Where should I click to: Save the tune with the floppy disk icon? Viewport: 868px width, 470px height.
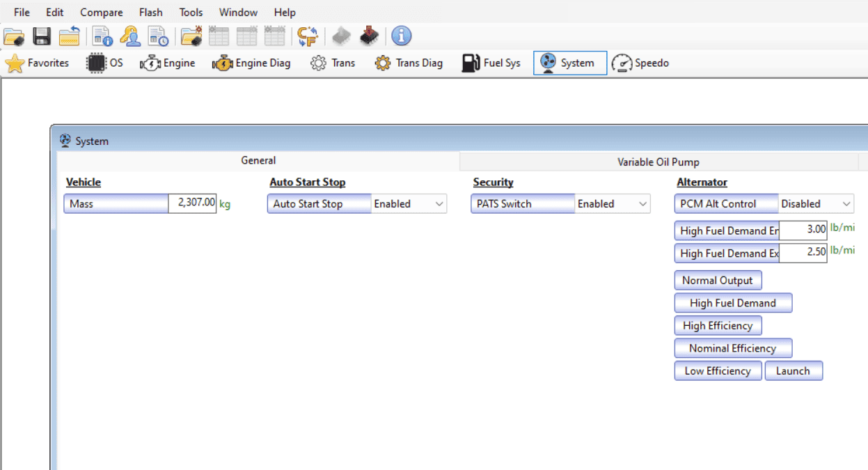point(42,36)
